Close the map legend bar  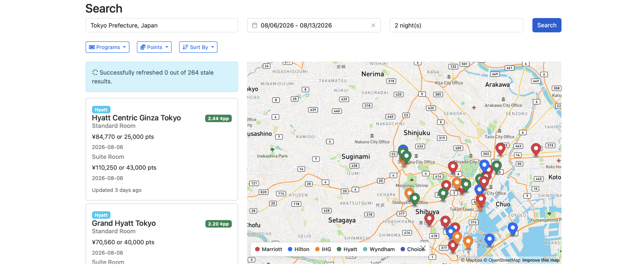point(423,248)
